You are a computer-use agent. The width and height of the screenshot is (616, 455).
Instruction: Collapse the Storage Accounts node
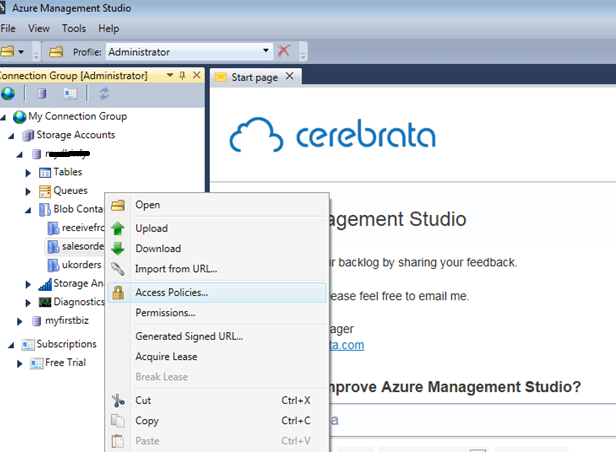click(11, 136)
